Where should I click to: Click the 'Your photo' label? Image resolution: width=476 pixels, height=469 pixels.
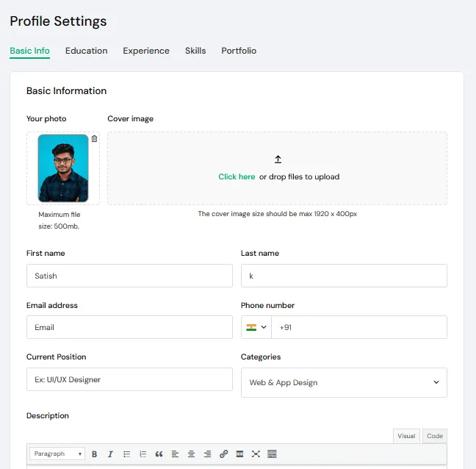46,119
